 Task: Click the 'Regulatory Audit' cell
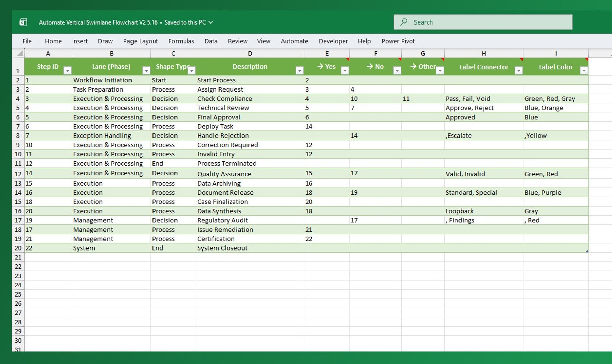point(250,220)
